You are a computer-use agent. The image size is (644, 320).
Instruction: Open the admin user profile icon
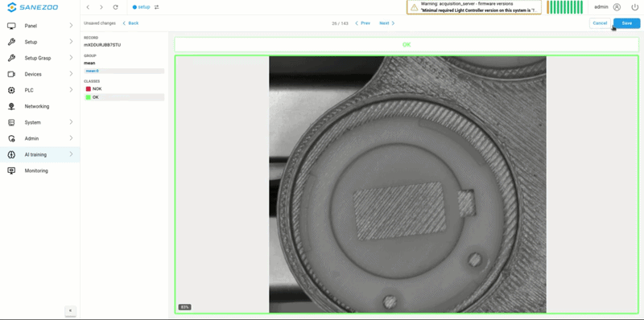(x=617, y=7)
